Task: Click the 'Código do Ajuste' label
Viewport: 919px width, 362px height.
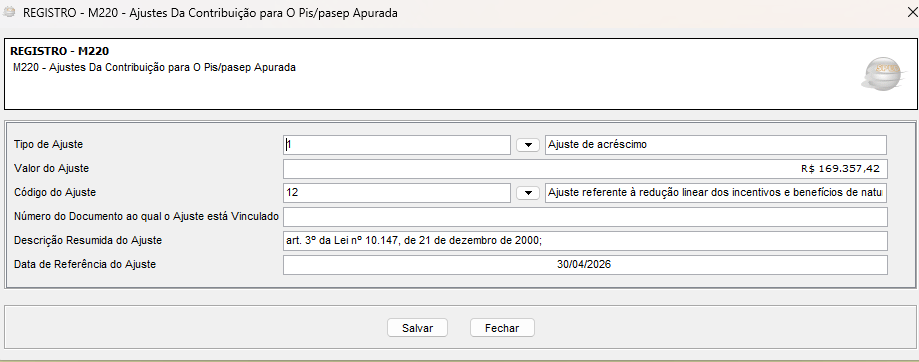Action: point(55,192)
